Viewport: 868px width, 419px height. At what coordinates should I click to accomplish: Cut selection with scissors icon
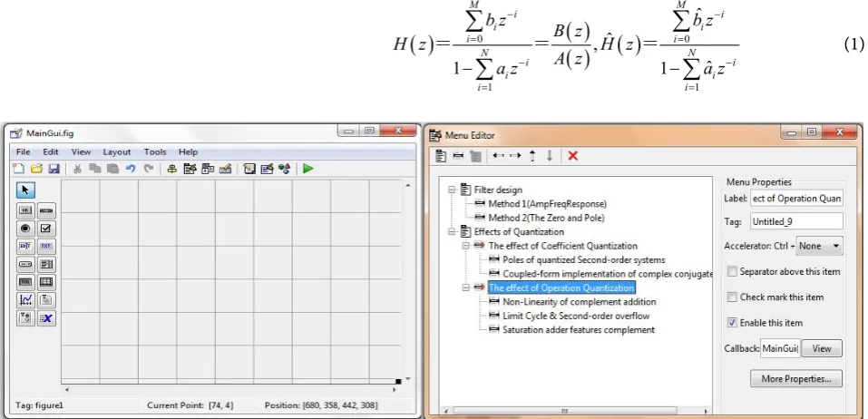click(78, 169)
